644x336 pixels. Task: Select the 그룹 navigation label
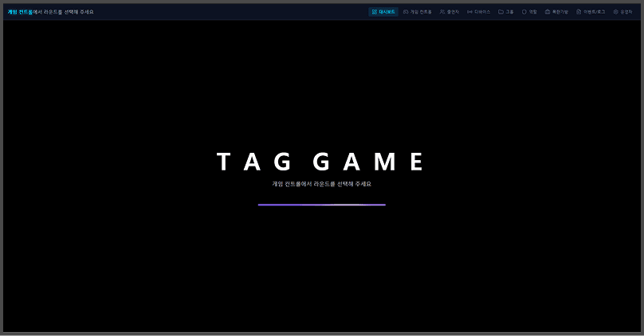[509, 12]
